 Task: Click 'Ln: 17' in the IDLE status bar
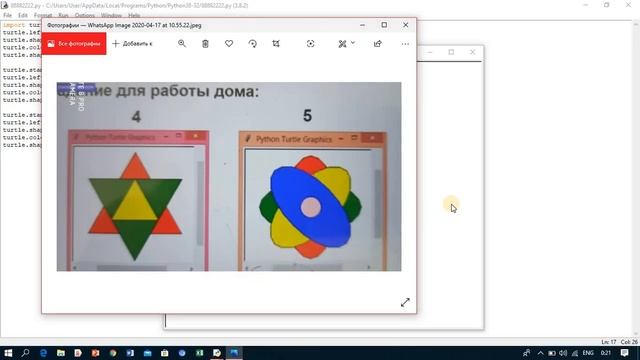pos(608,342)
